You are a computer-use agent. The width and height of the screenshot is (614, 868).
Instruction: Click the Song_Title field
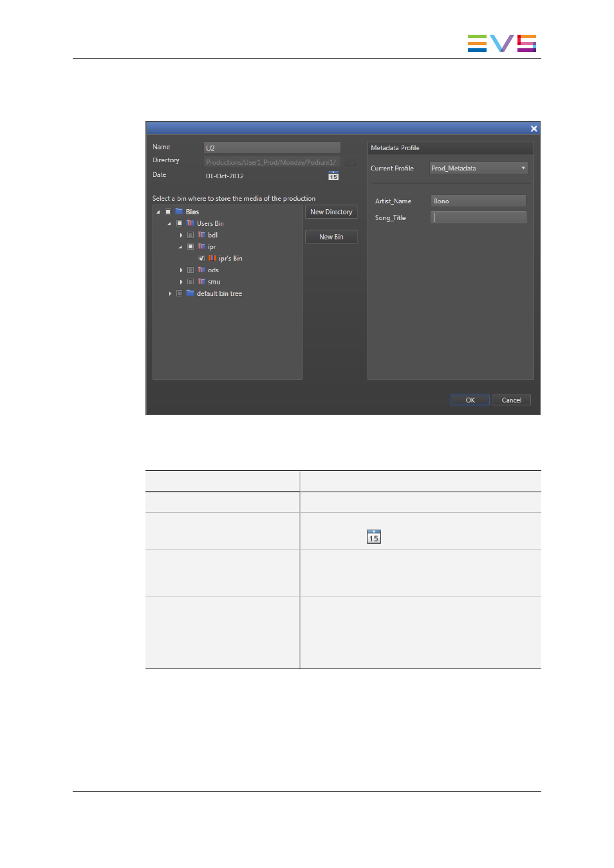pos(478,217)
